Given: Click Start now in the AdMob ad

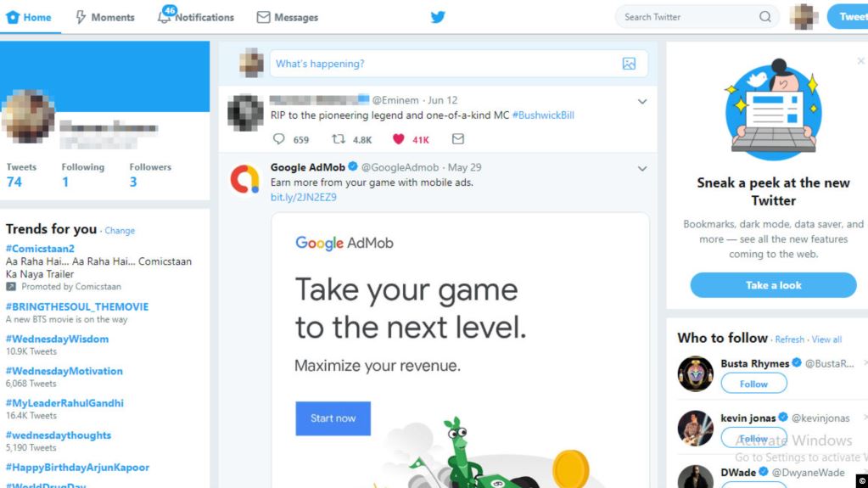Looking at the screenshot, I should (x=333, y=418).
